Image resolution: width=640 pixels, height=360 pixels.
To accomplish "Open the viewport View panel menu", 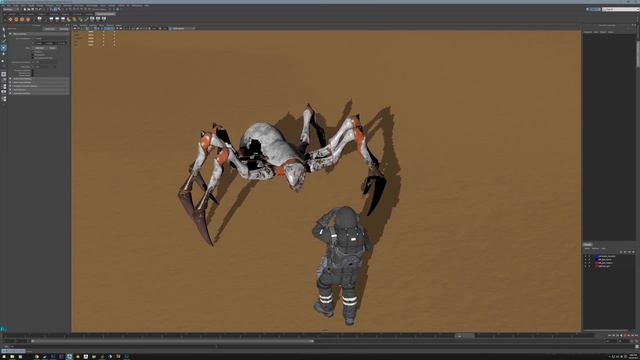I will pos(74,25).
